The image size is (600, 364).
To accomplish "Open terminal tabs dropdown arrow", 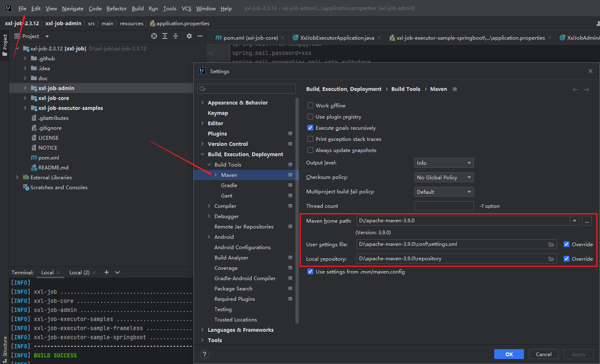I will [x=117, y=272].
